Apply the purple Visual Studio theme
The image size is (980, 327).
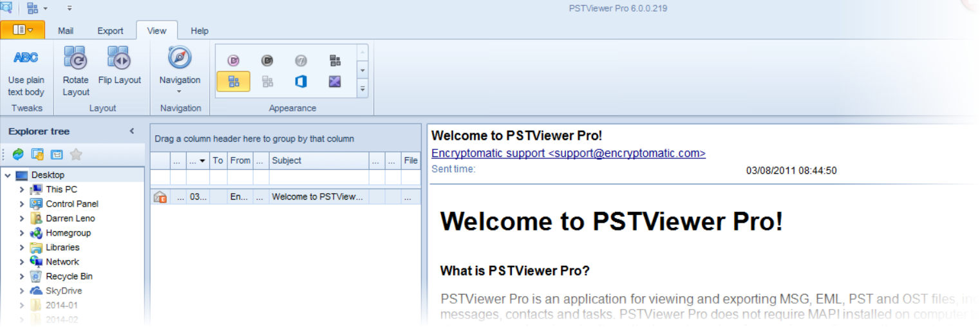pyautogui.click(x=335, y=82)
